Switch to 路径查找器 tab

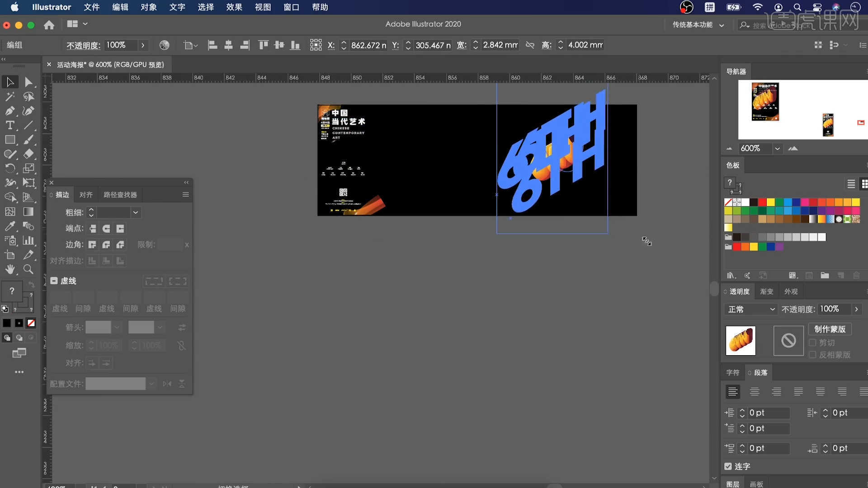pos(120,194)
